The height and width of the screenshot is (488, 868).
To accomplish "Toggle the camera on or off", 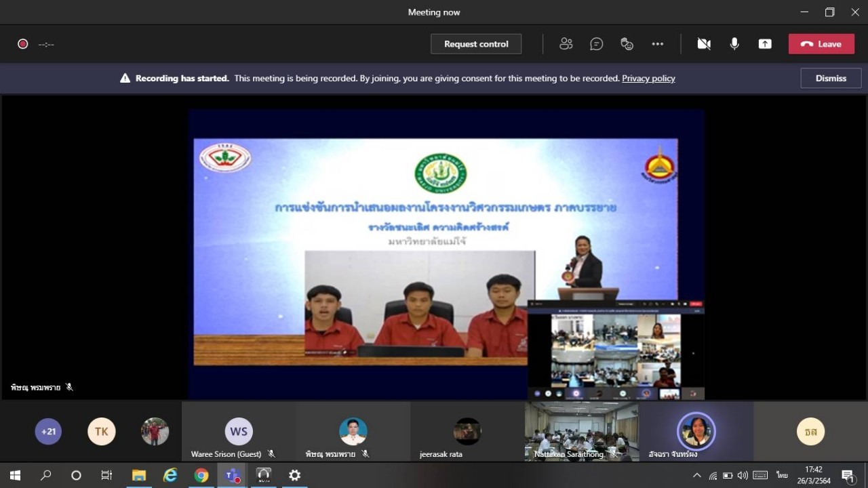I will (704, 44).
